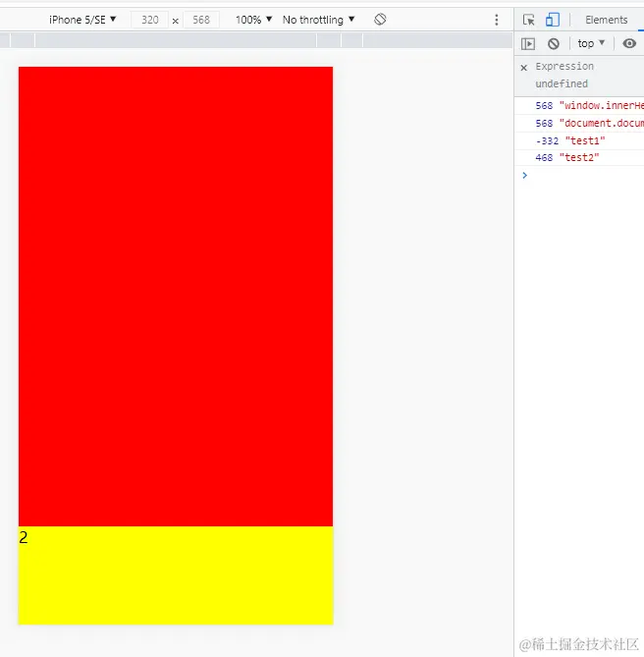
Task: Click the red block in the viewport
Action: 176,297
